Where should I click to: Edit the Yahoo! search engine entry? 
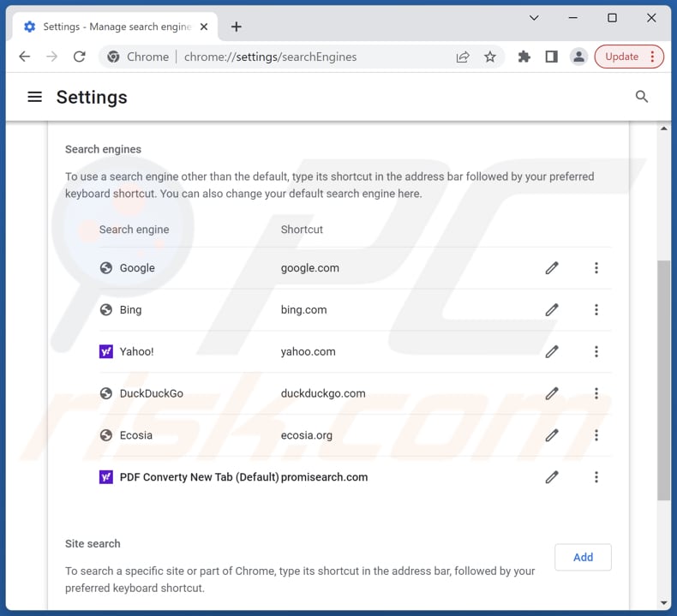tap(551, 352)
